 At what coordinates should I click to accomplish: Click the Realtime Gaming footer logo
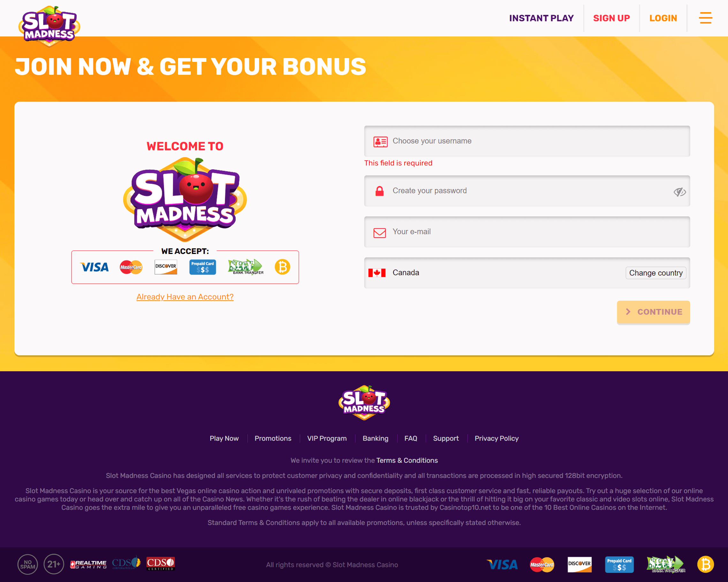(88, 564)
